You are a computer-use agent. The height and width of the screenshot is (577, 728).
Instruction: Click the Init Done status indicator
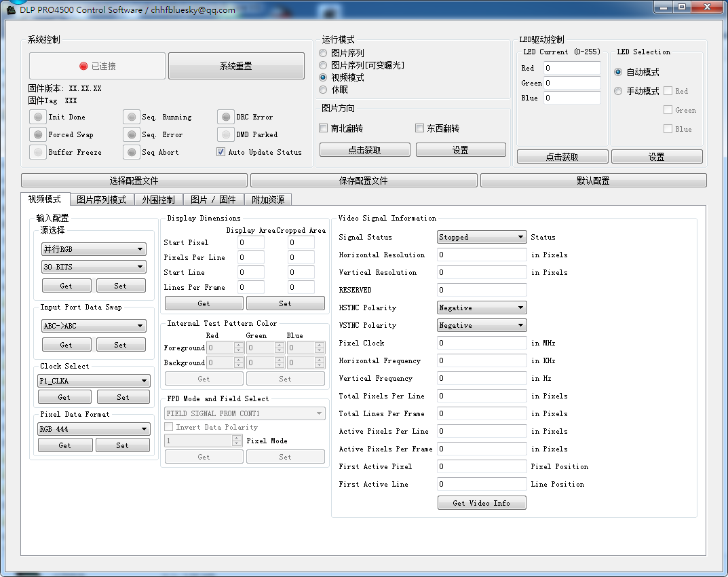pyautogui.click(x=38, y=117)
